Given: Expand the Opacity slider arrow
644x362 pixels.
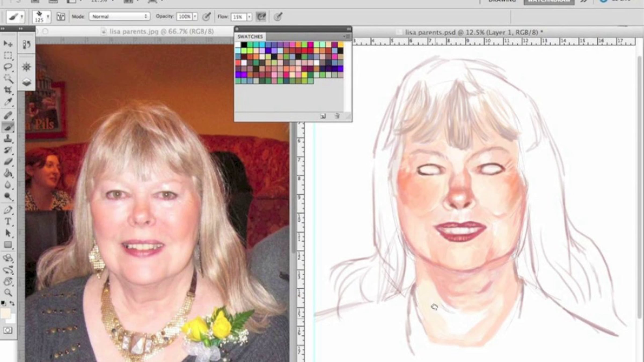Looking at the screenshot, I should tap(195, 17).
